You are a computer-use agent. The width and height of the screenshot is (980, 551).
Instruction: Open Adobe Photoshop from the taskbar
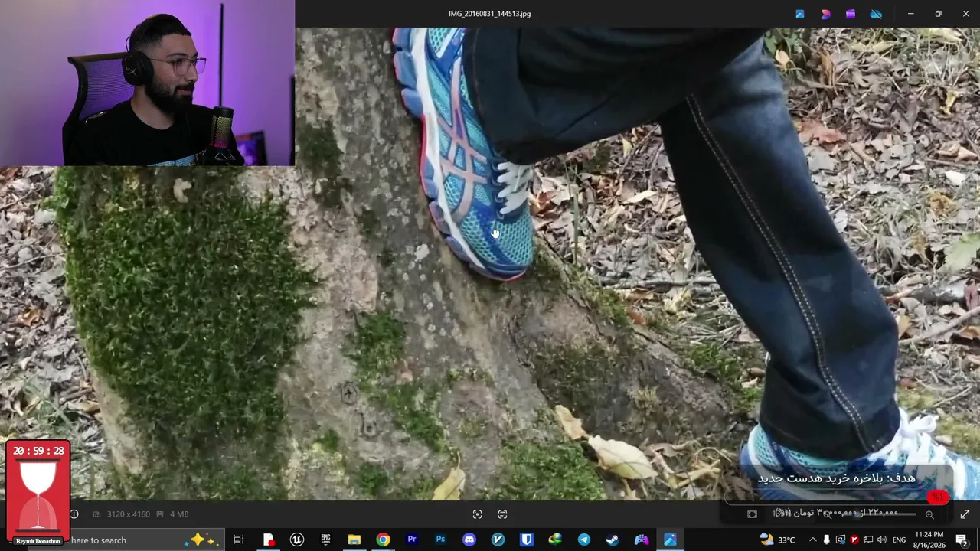440,540
